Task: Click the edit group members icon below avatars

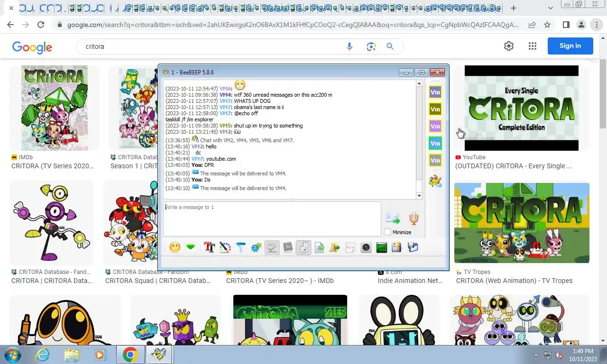Action: (x=435, y=181)
